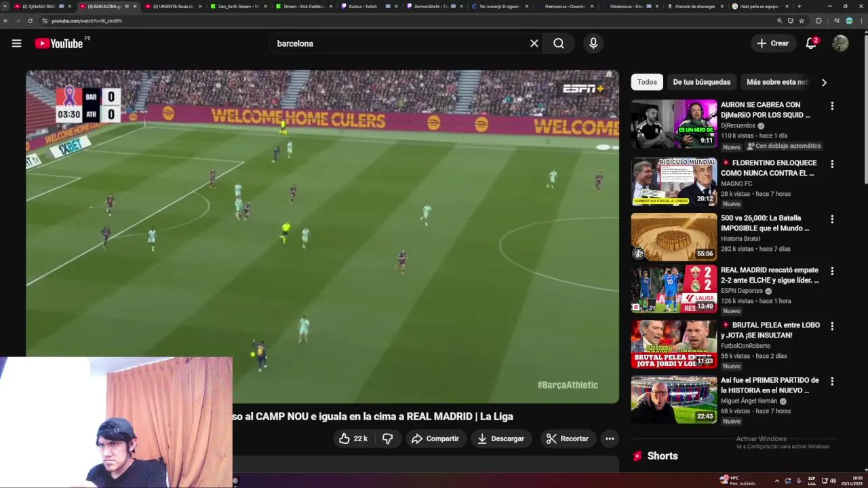
Task: Reload the page with the refresh icon
Action: (30, 21)
